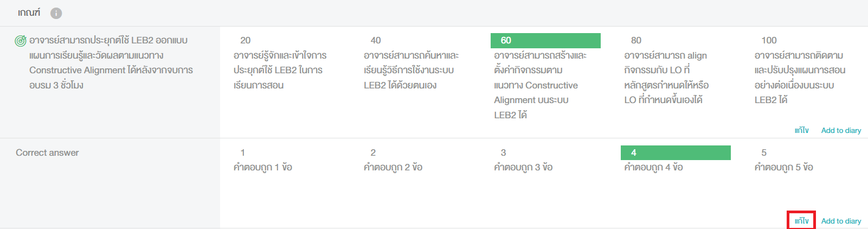Viewport: 868px width, 229px height.
Task: Choose Correct answer level 1
Action: pyautogui.click(x=285, y=160)
